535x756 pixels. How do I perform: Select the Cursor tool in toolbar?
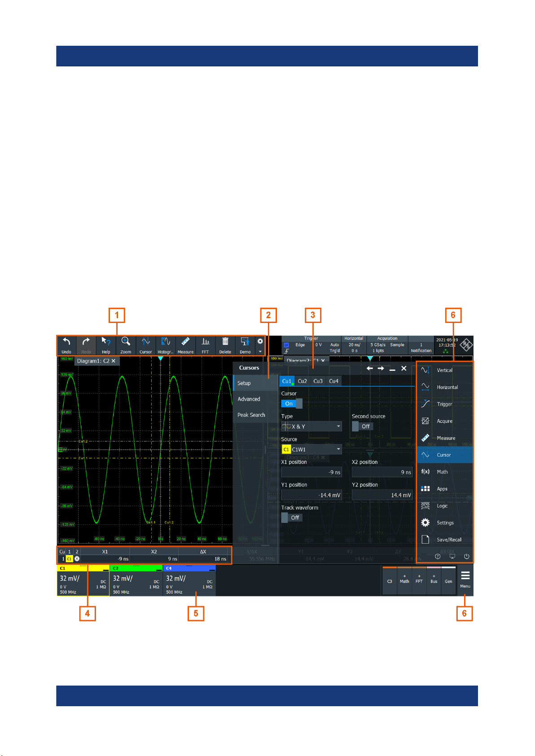point(145,345)
